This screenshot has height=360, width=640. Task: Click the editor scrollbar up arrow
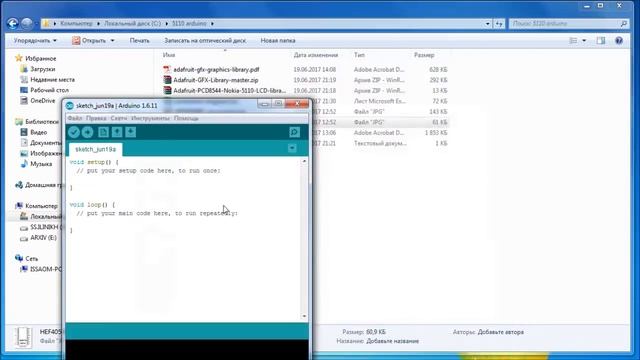coord(304,162)
